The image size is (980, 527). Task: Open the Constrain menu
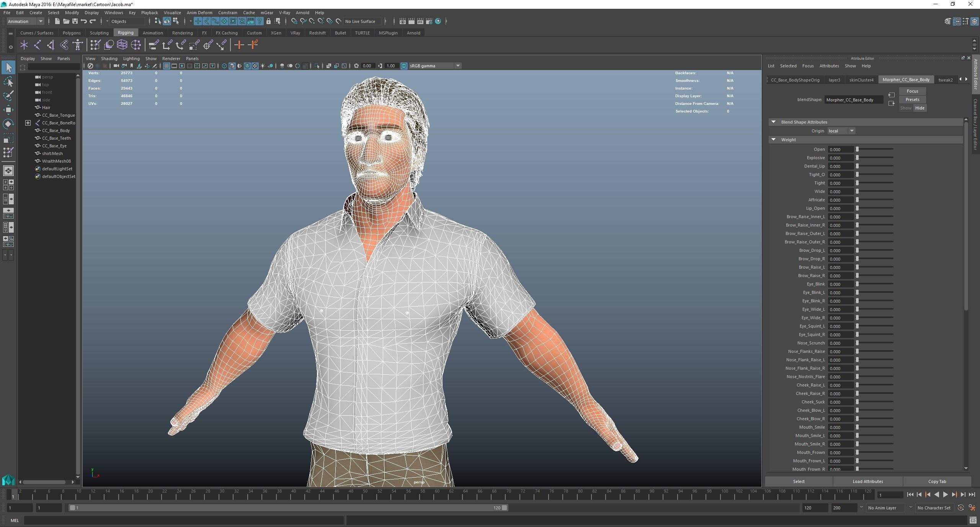point(228,13)
